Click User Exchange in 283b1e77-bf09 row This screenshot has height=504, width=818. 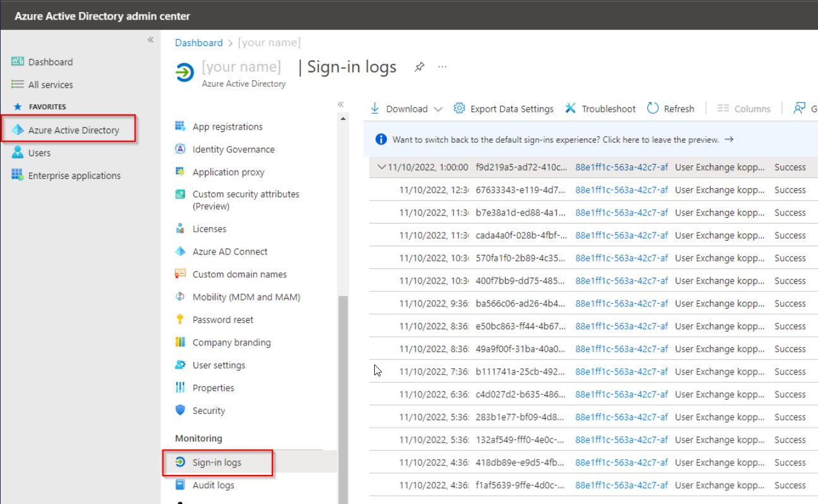(720, 417)
